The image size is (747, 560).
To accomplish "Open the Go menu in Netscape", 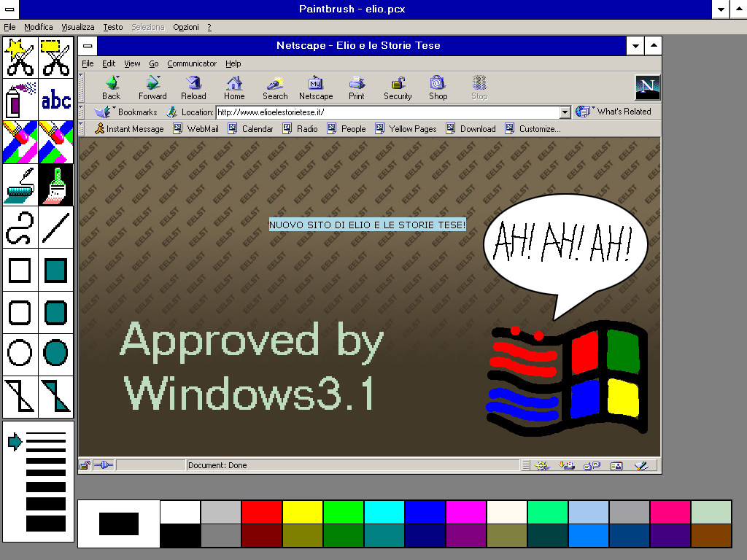I will point(153,63).
